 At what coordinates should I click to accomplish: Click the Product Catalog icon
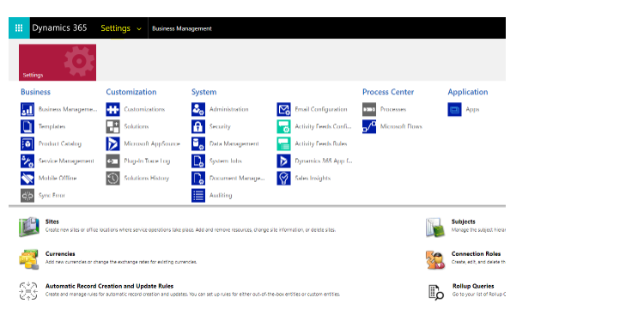coord(27,144)
